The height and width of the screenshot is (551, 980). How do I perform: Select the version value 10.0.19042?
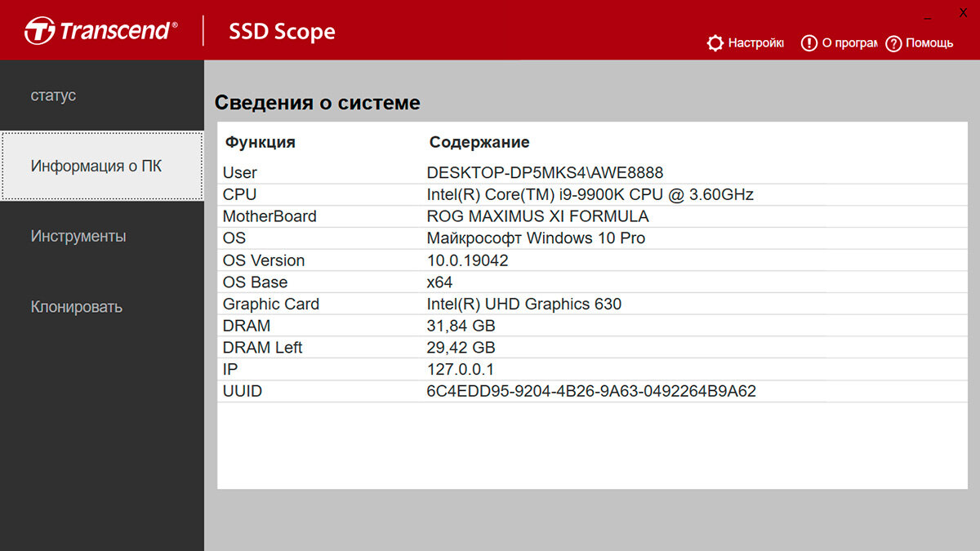pos(469,260)
